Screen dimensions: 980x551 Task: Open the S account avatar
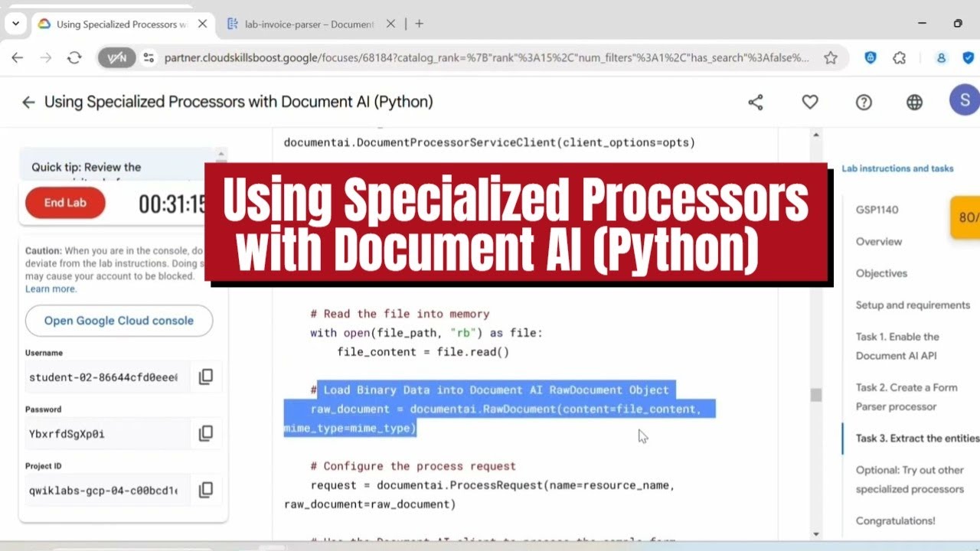(965, 100)
